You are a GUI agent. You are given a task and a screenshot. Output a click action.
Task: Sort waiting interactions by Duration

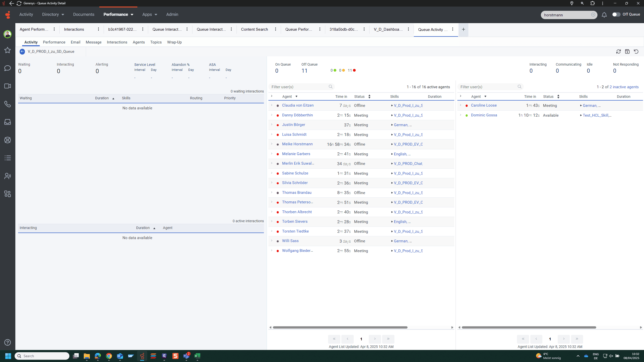105,98
